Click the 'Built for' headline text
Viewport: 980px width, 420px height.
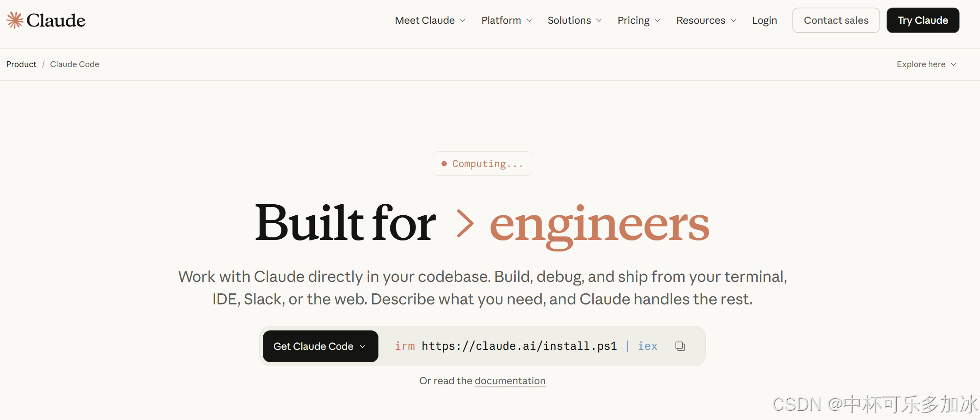click(x=345, y=223)
